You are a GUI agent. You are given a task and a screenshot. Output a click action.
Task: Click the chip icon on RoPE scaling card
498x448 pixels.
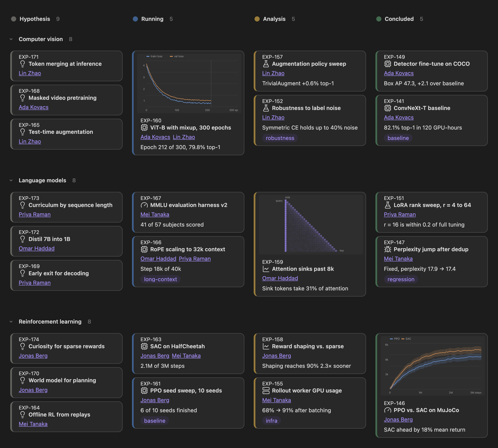[144, 249]
